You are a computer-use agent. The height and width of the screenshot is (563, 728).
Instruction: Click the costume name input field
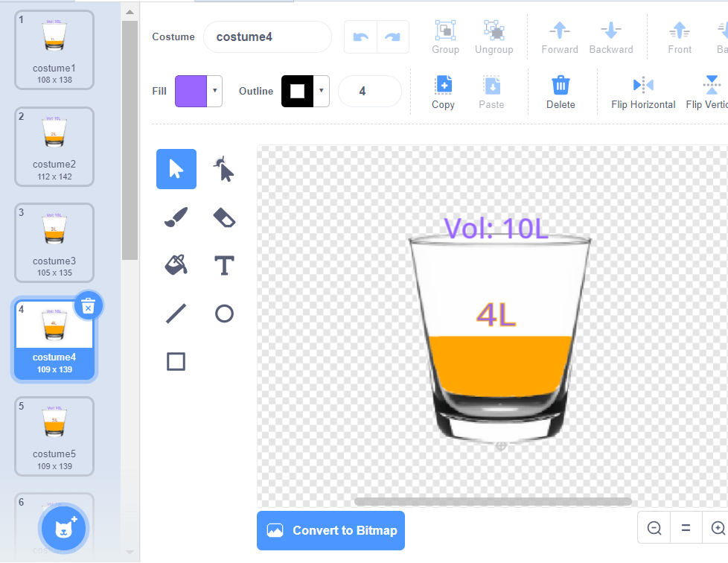click(267, 37)
